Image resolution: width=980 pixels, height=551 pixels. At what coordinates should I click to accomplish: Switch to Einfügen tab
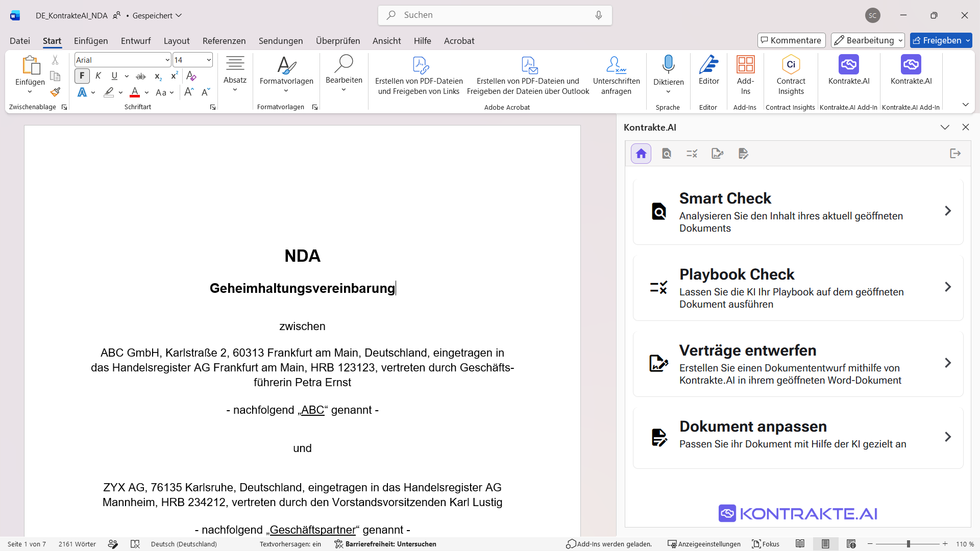(91, 41)
